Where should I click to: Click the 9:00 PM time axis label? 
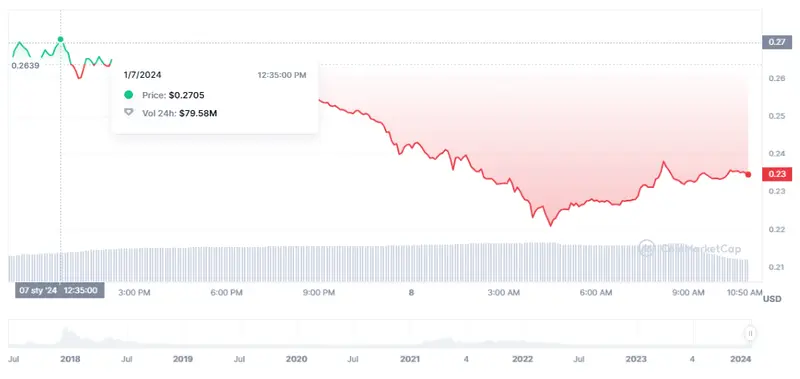coord(319,293)
